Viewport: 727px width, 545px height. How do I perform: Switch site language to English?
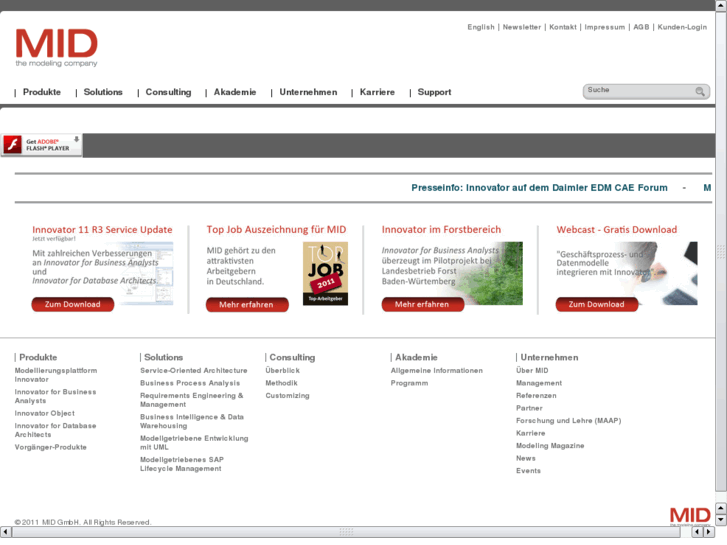click(481, 27)
